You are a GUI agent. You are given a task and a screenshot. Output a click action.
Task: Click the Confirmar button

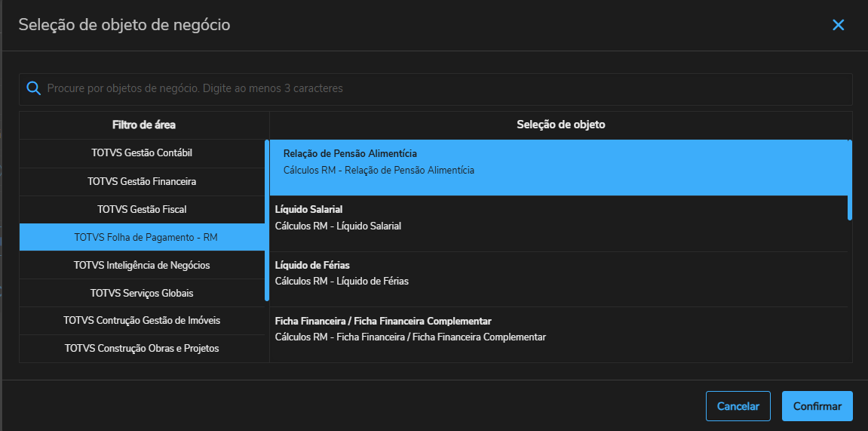click(817, 406)
